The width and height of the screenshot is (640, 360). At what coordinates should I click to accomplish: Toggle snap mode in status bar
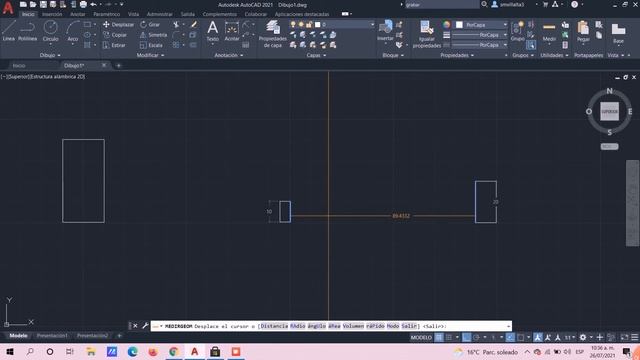449,337
